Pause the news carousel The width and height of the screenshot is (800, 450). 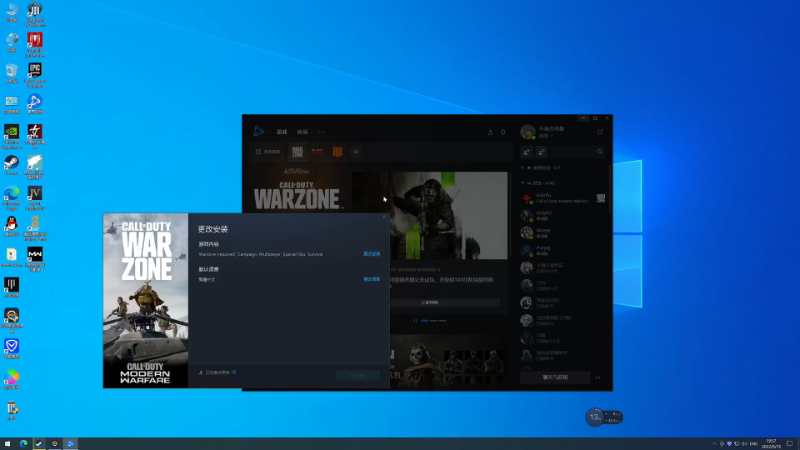pos(415,321)
